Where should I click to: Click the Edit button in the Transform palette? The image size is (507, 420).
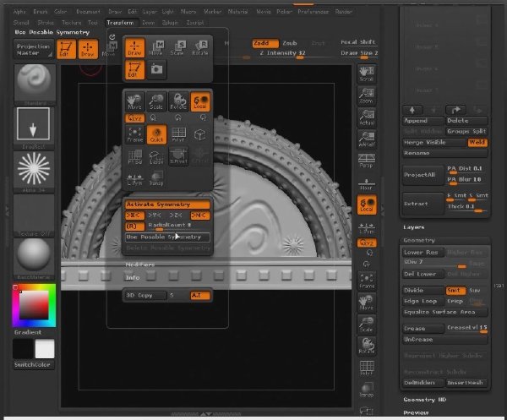tap(134, 69)
